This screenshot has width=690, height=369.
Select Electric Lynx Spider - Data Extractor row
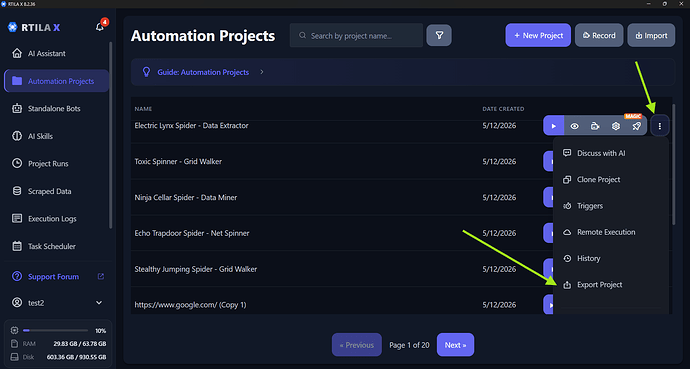point(191,125)
